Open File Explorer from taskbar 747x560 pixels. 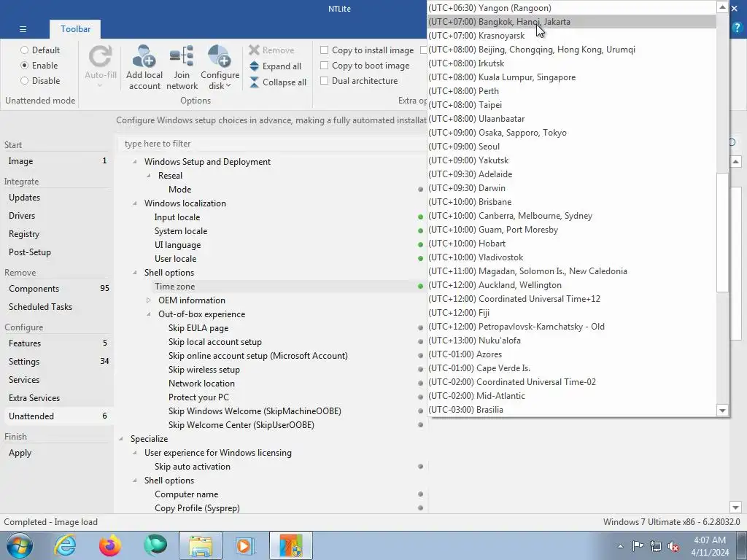coord(201,545)
